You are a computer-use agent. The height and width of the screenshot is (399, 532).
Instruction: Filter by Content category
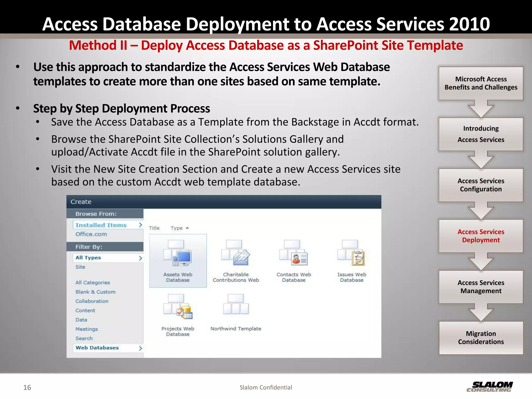(x=85, y=310)
